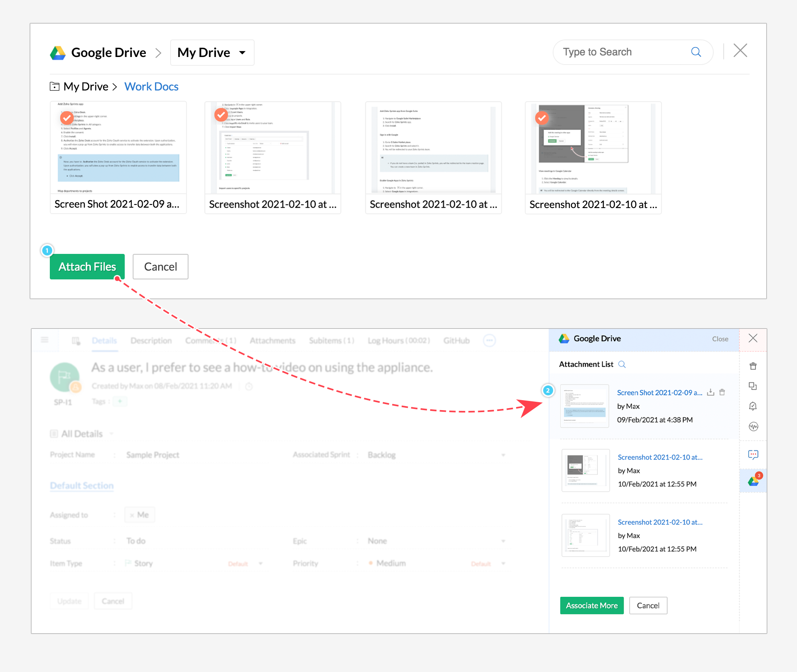Uncheck the fourth file's orange checkmark
This screenshot has height=672, width=797.
[542, 118]
